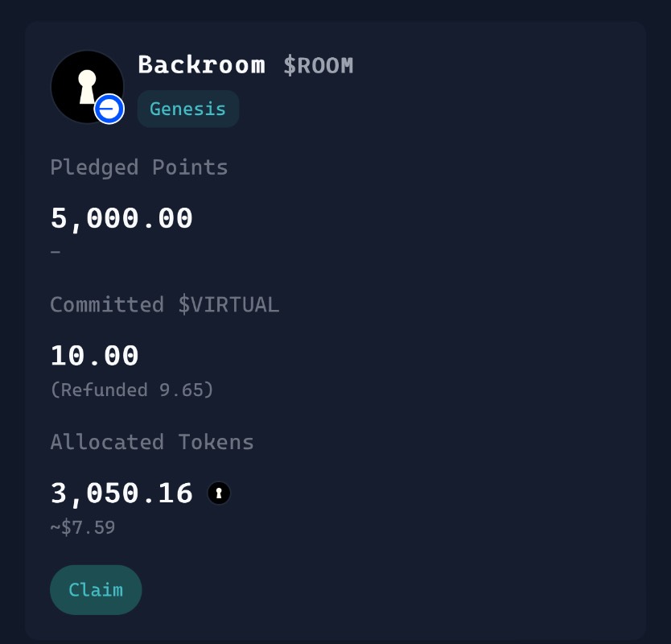Click the keyhole token icon beside 3,050.16
Viewport: 671px width, 644px height.
click(219, 493)
